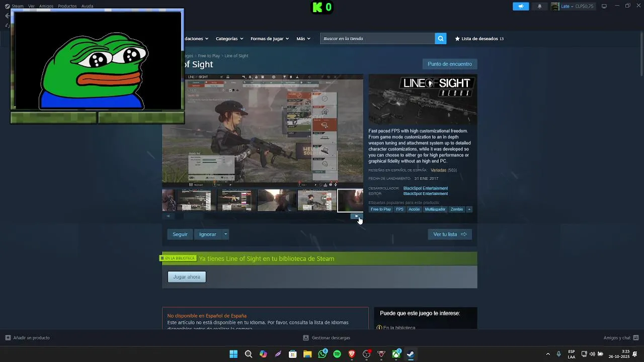Open Spotify from the taskbar
Image resolution: width=644 pixels, height=362 pixels.
(337, 354)
